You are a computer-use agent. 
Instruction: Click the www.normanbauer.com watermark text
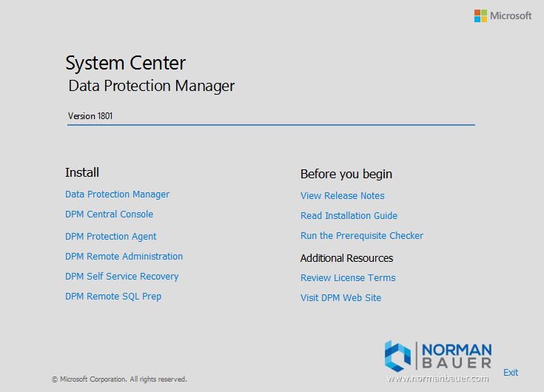438,378
